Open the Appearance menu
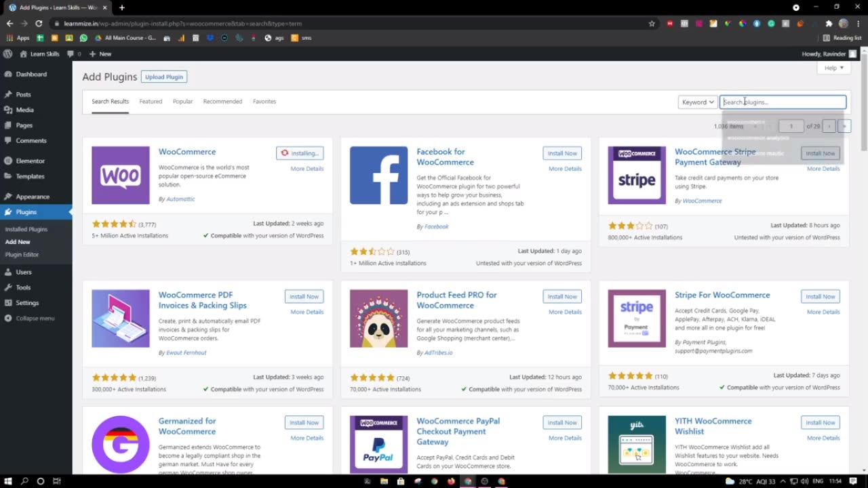The image size is (868, 488). point(33,197)
